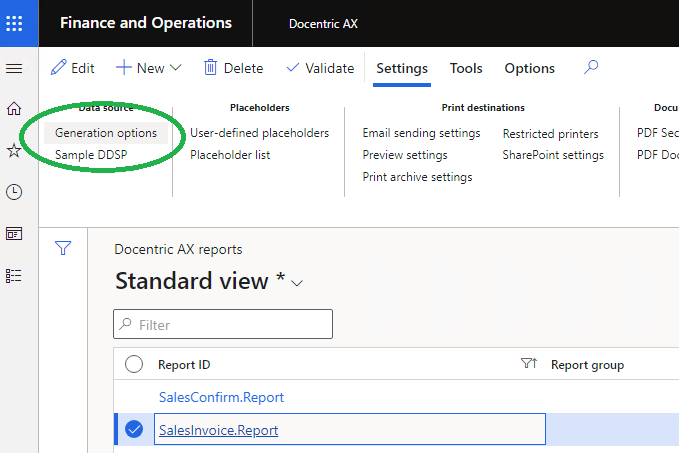Image resolution: width=679 pixels, height=453 pixels.
Task: Open Report ID column filter sort icon
Action: (x=529, y=363)
